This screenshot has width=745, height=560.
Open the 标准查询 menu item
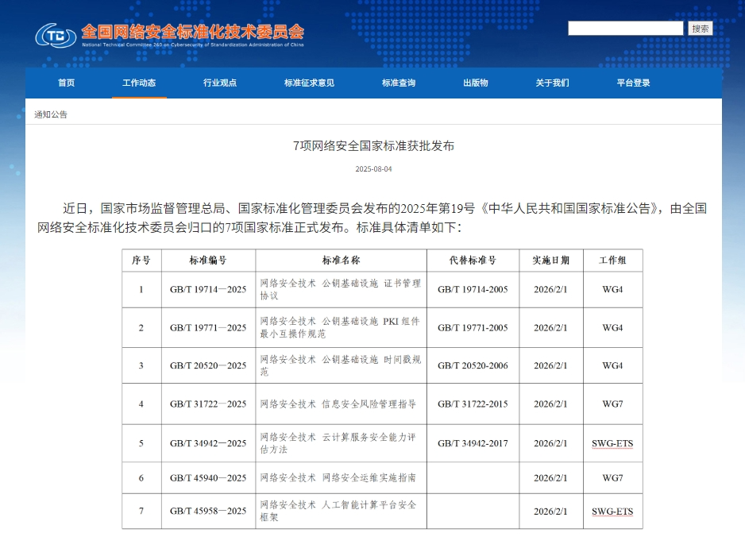click(399, 83)
